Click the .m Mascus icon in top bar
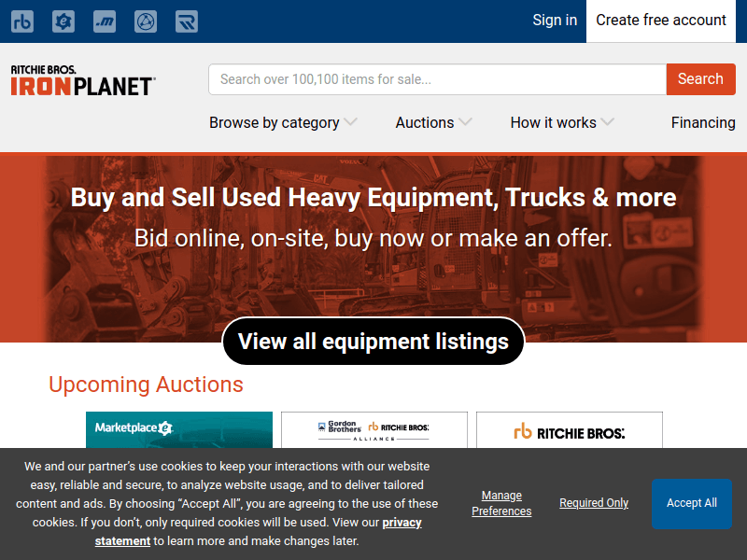The image size is (747, 560). click(105, 21)
